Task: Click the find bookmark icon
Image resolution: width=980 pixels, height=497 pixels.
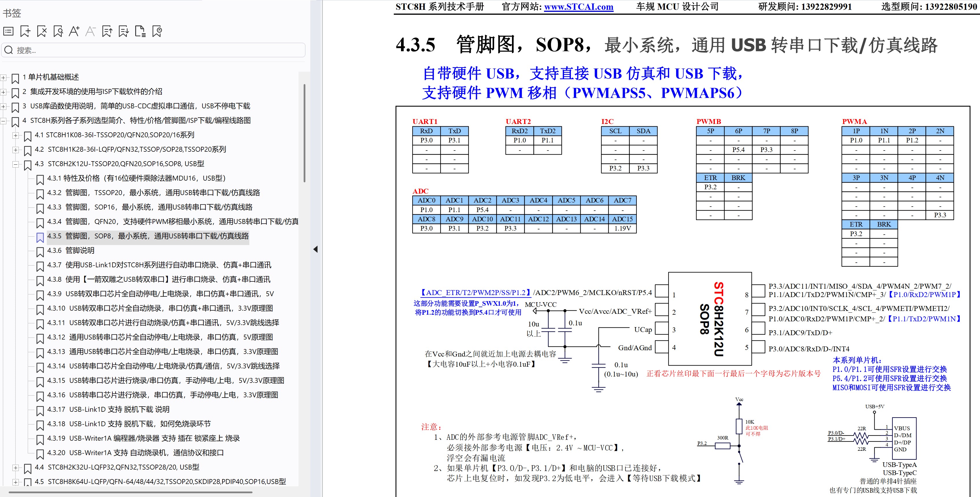Action: [x=58, y=31]
